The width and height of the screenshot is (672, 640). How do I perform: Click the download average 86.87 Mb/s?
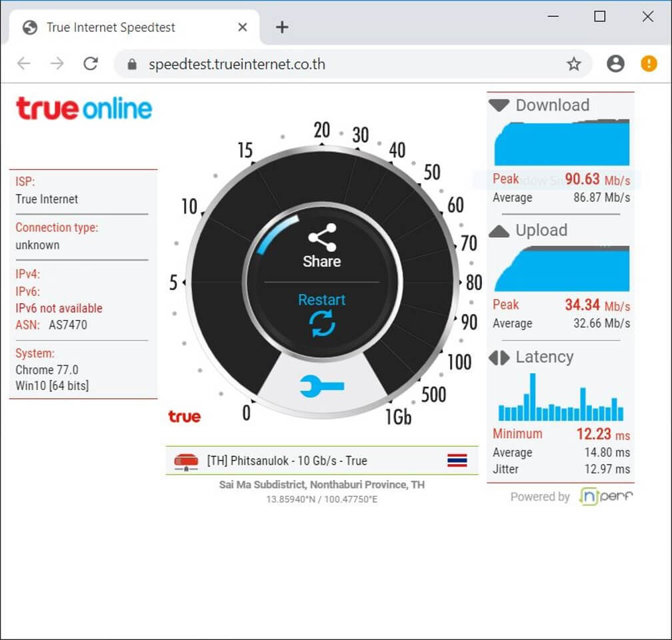[x=602, y=197]
